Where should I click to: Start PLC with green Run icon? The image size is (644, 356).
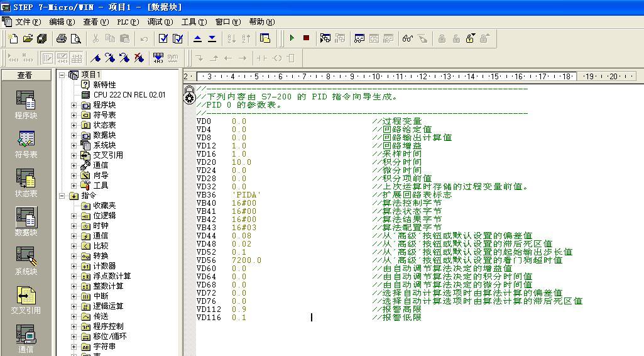pos(292,38)
